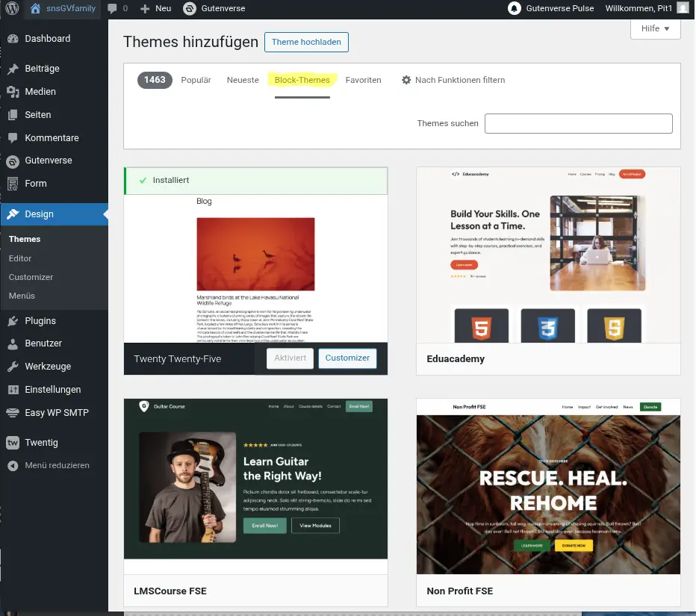The width and height of the screenshot is (696, 616).
Task: Click the Plugins plug icon
Action: 13,321
